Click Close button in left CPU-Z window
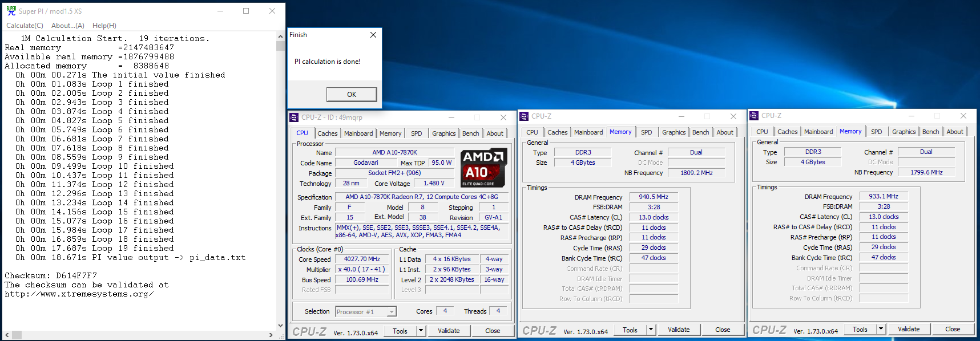Image resolution: width=980 pixels, height=341 pixels. [493, 331]
